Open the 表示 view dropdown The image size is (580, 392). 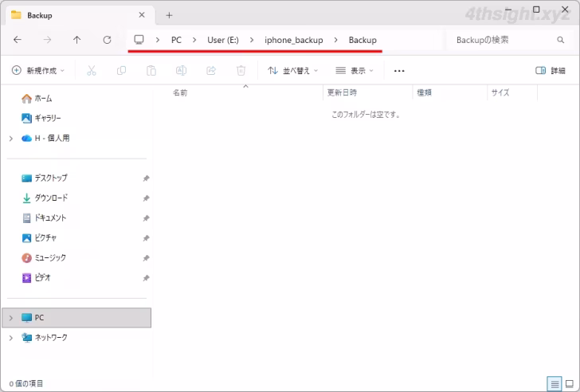(355, 70)
